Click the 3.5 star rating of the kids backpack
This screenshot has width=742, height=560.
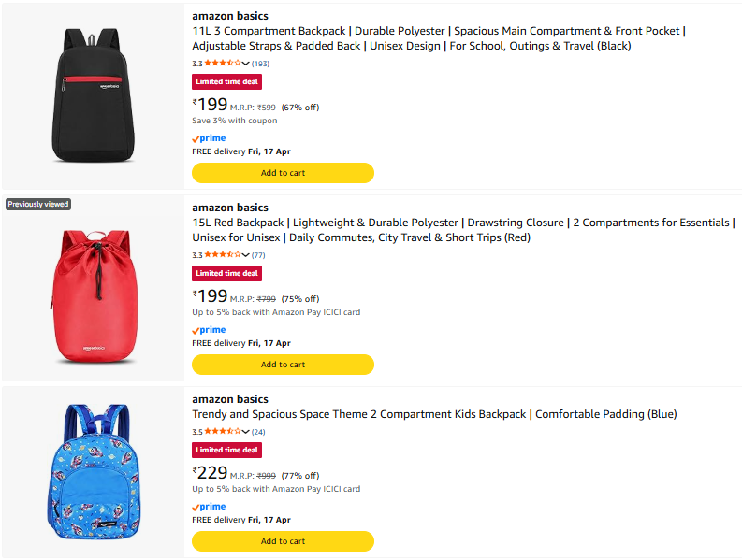[x=222, y=432]
